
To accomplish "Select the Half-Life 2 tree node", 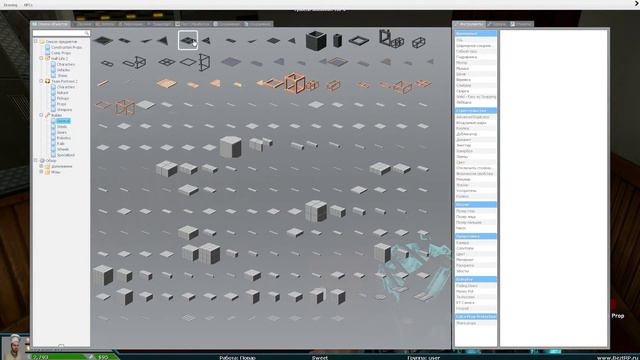I will pyautogui.click(x=59, y=59).
